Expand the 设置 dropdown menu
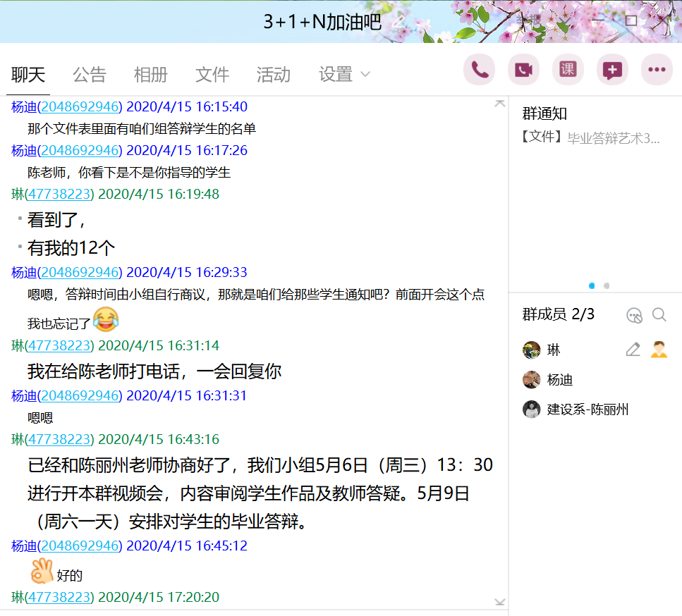 pos(344,74)
